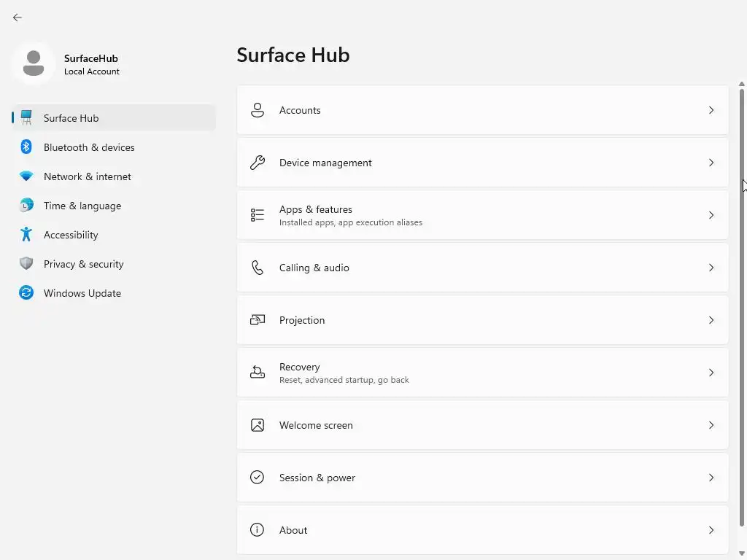Click the scrollbar down arrow
The height and width of the screenshot is (560, 747).
[x=742, y=555]
